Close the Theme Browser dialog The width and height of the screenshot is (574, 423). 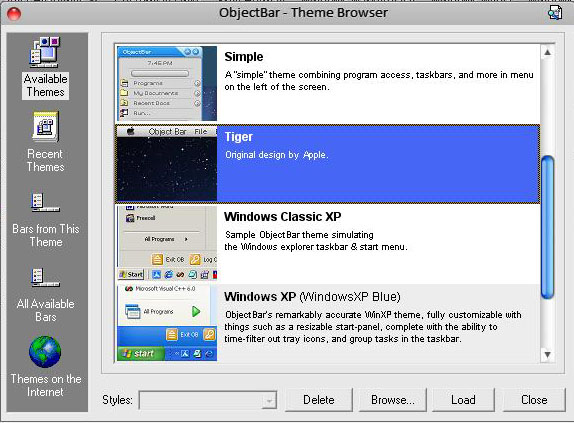(534, 400)
